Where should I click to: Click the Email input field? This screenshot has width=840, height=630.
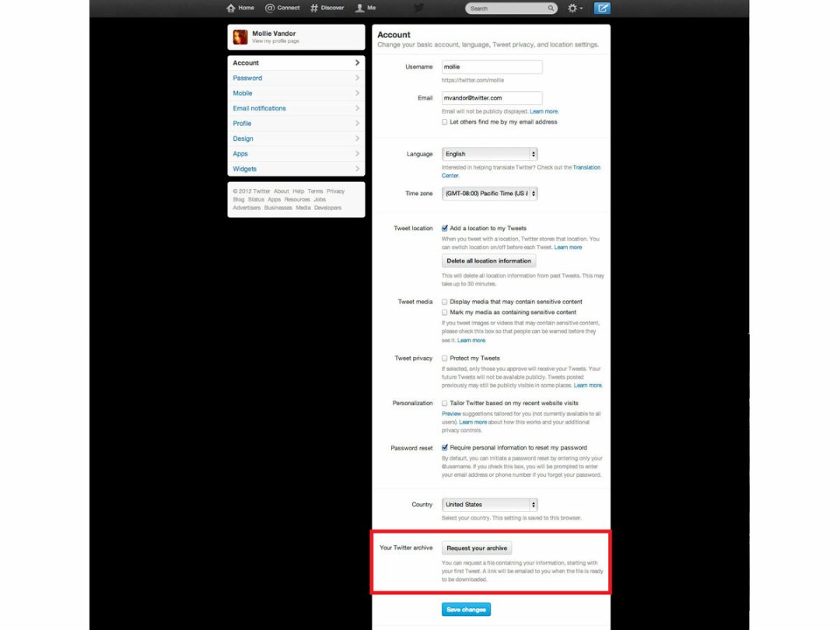492,98
